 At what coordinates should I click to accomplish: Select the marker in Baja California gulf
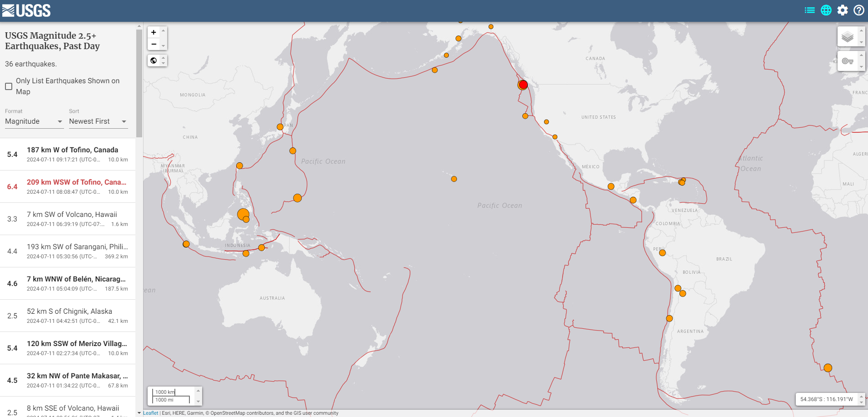pos(555,137)
